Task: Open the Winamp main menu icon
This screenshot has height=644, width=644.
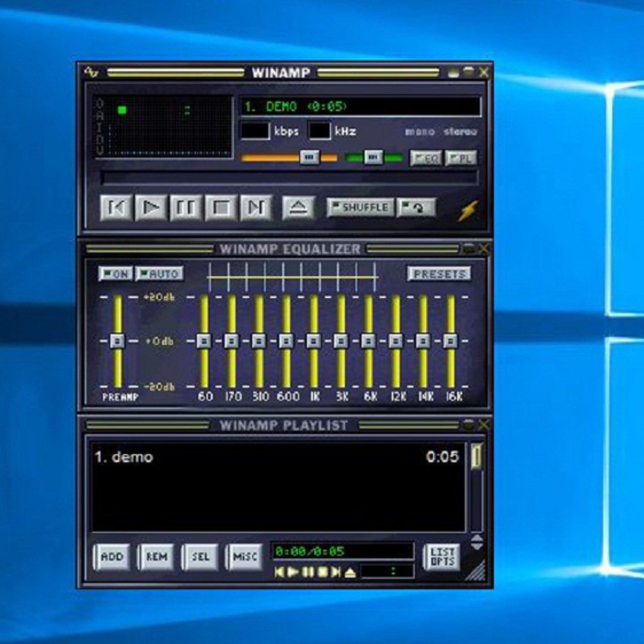Action: (91, 72)
